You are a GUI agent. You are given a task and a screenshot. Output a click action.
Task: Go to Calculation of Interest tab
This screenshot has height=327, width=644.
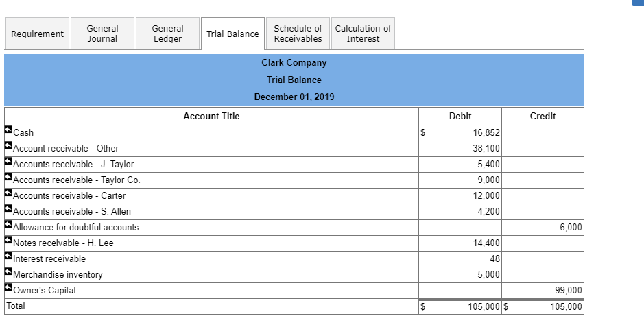(x=363, y=34)
